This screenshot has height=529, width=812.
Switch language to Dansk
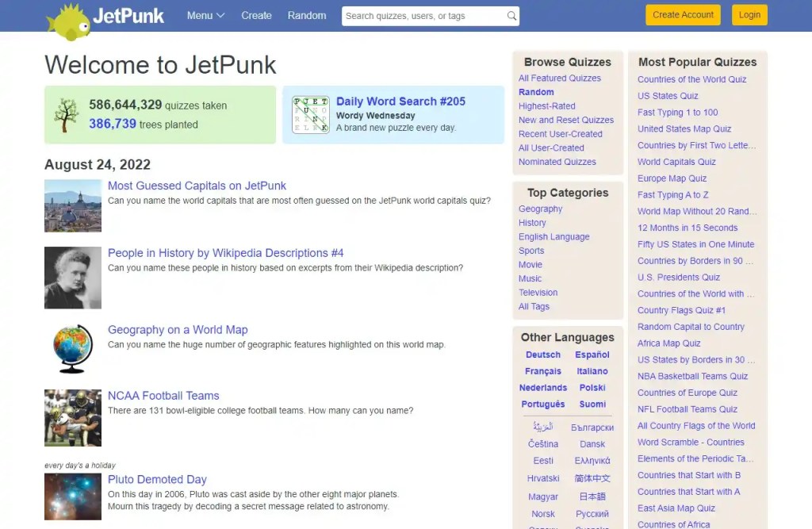[x=592, y=445]
